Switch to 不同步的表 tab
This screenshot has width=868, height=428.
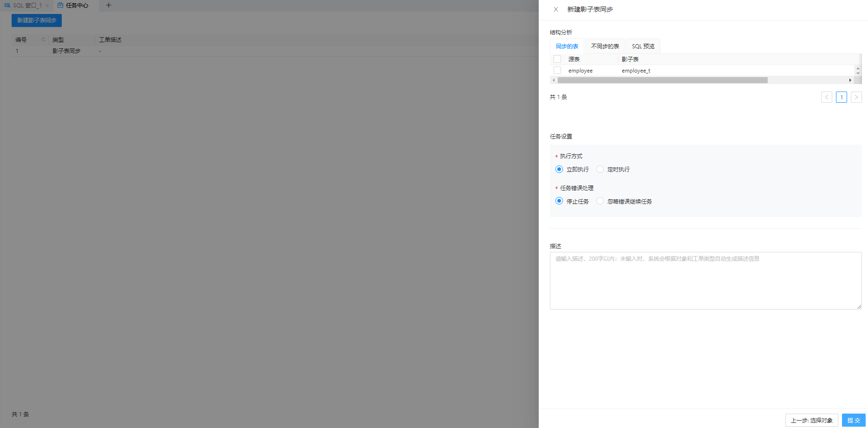coord(605,46)
